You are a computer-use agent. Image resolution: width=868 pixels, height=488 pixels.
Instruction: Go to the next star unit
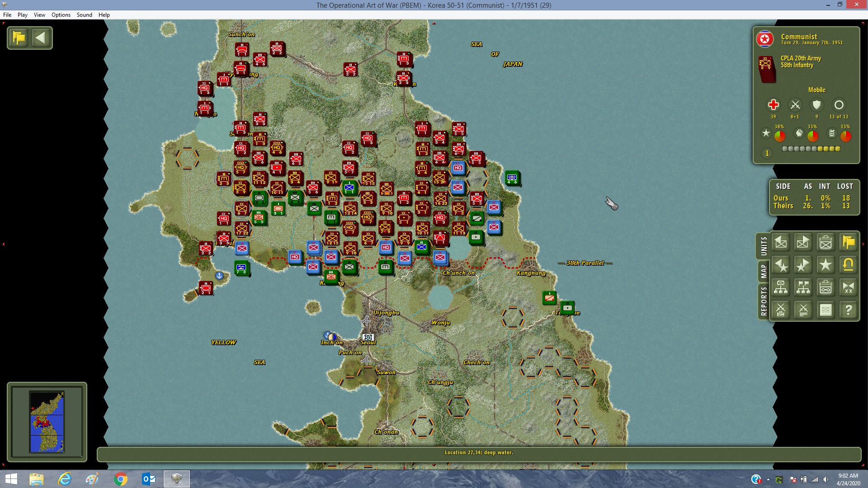803,265
